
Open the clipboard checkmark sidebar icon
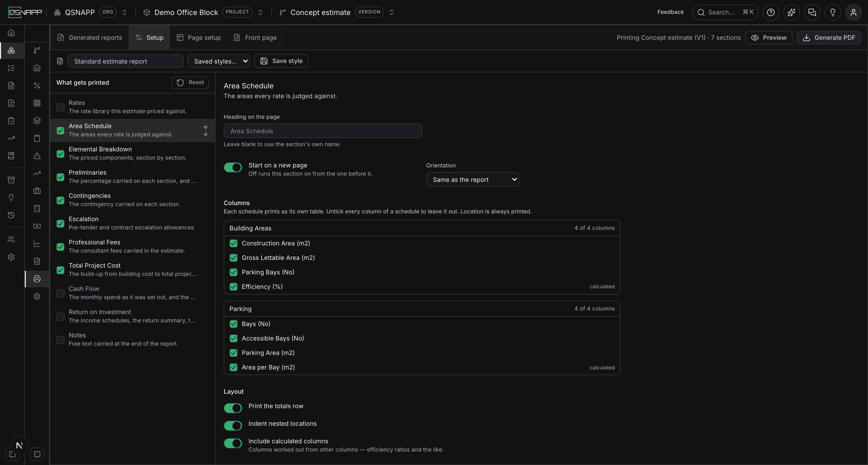click(x=11, y=121)
